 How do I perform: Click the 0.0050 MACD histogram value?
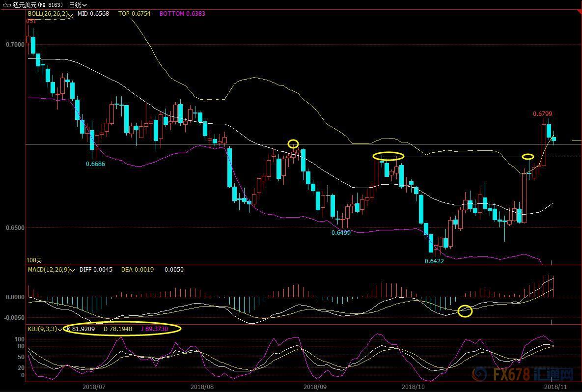(174, 270)
